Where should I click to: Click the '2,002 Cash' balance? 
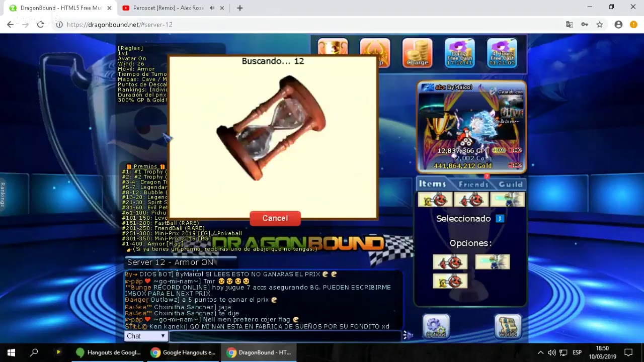coord(473,158)
